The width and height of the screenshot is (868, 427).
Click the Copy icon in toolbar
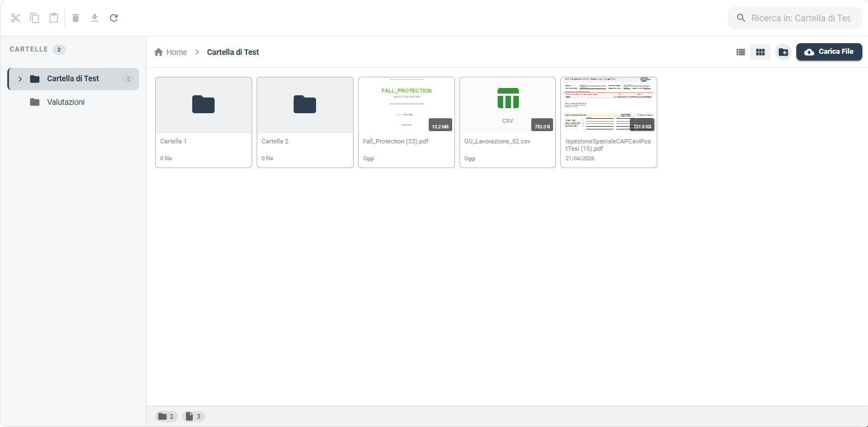tap(35, 18)
